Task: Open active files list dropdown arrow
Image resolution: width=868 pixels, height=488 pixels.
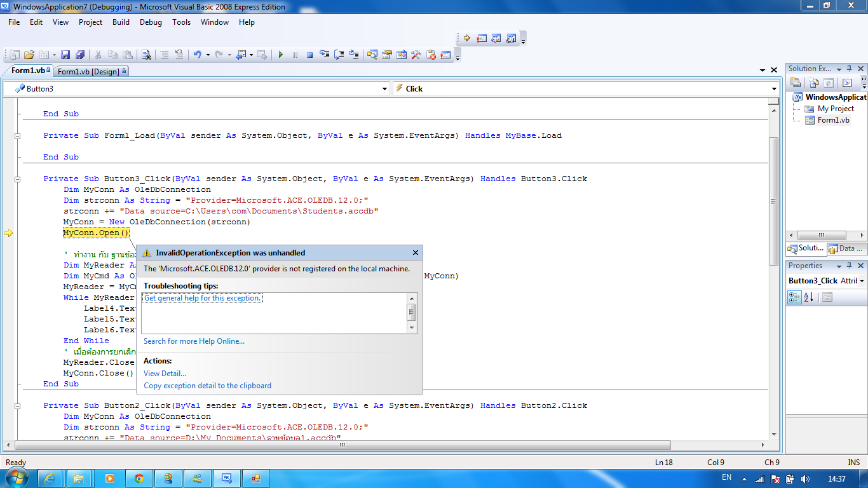Action: pos(763,70)
